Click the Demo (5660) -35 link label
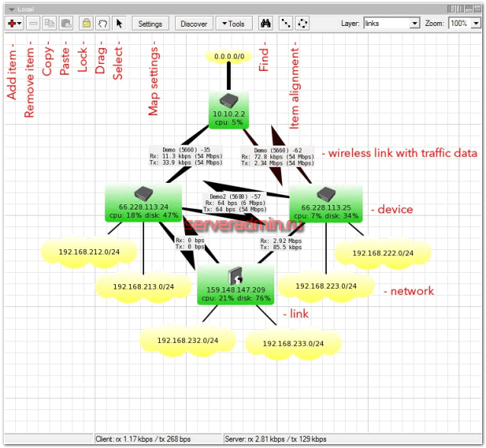The width and height of the screenshot is (486, 448). tap(186, 156)
